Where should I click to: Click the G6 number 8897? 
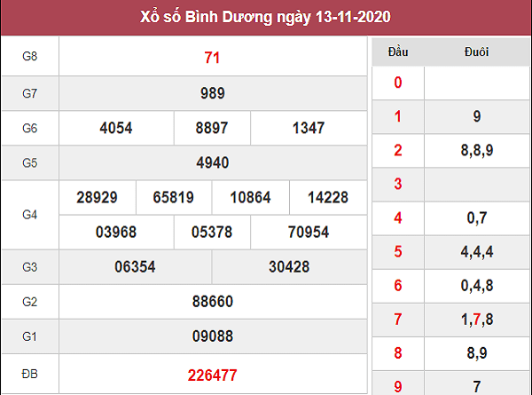click(x=212, y=128)
